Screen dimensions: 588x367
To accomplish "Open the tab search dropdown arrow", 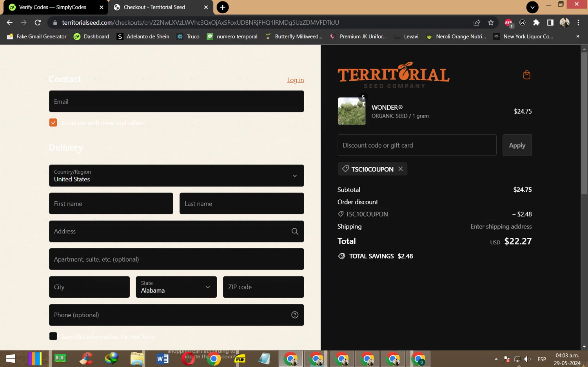I will 532,7.
